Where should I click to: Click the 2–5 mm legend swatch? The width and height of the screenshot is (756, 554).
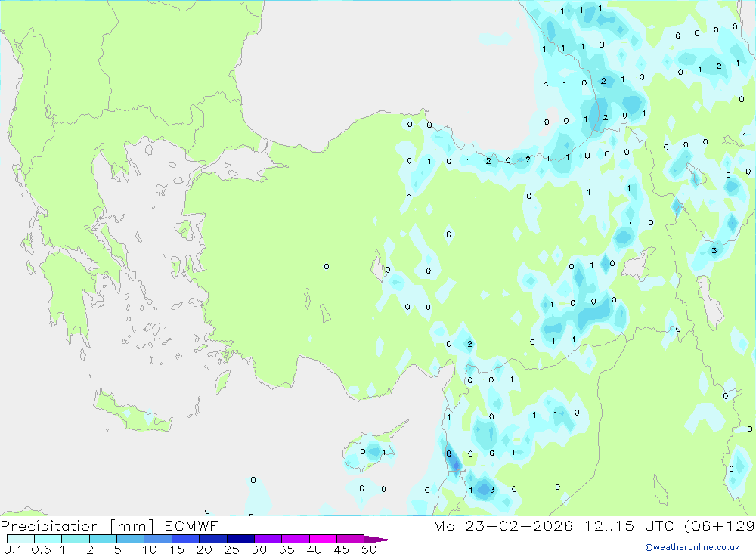click(103, 539)
